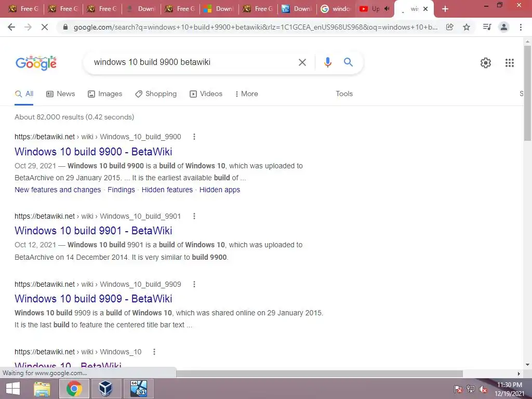Viewport: 532px width, 399px height.
Task: Open search Tools options
Action: [344, 94]
